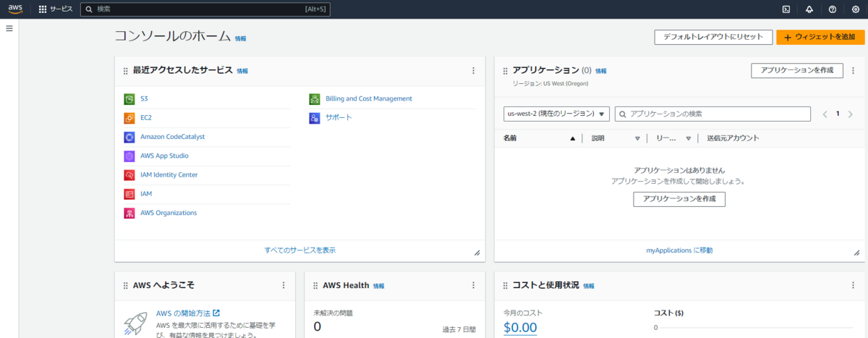Open Billing and Cost Management link

point(369,98)
